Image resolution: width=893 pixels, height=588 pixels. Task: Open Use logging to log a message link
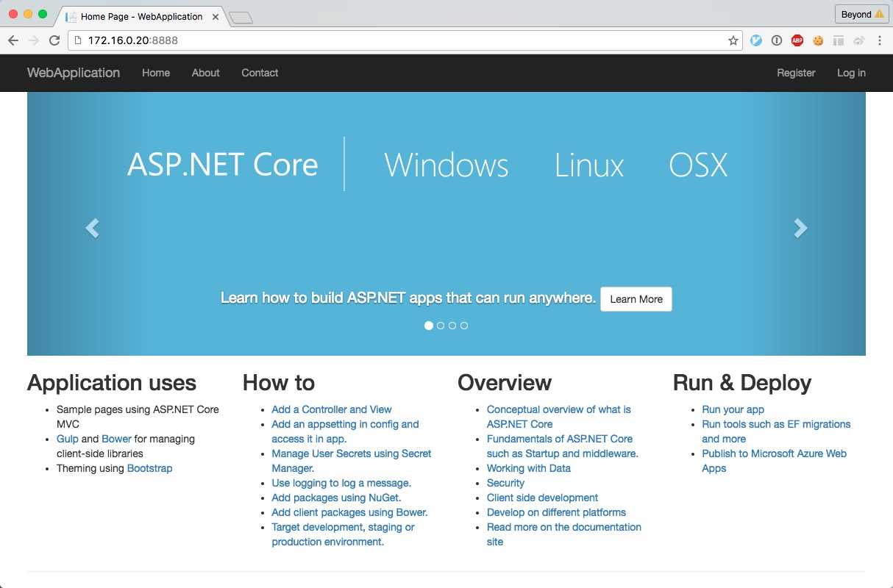341,483
